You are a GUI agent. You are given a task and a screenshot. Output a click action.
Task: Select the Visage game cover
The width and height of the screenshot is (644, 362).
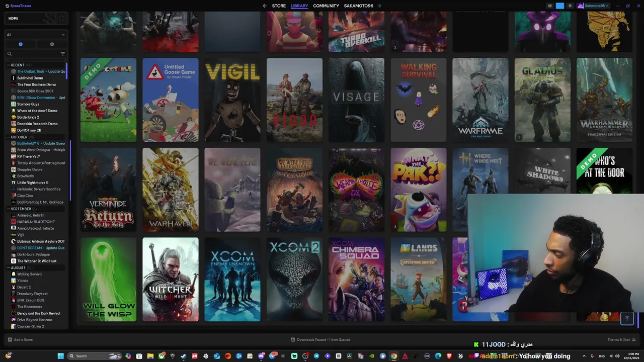pos(356,100)
